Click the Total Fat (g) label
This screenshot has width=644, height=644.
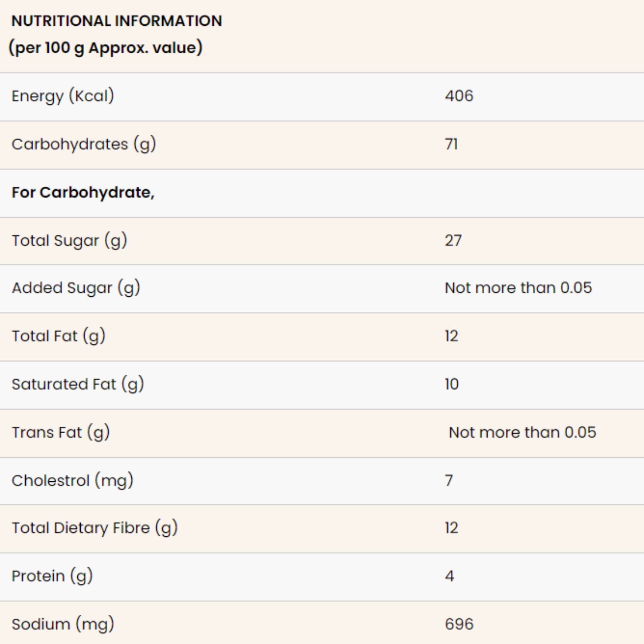[58, 336]
